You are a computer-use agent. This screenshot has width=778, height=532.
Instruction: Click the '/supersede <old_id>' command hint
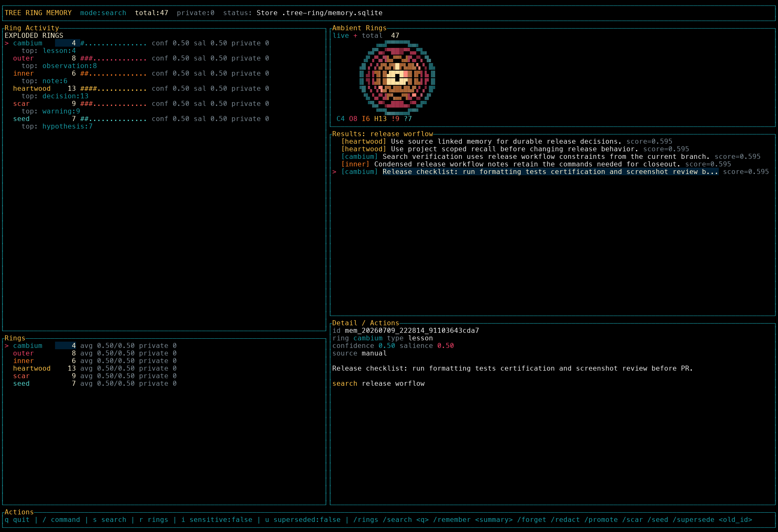[x=712, y=520]
